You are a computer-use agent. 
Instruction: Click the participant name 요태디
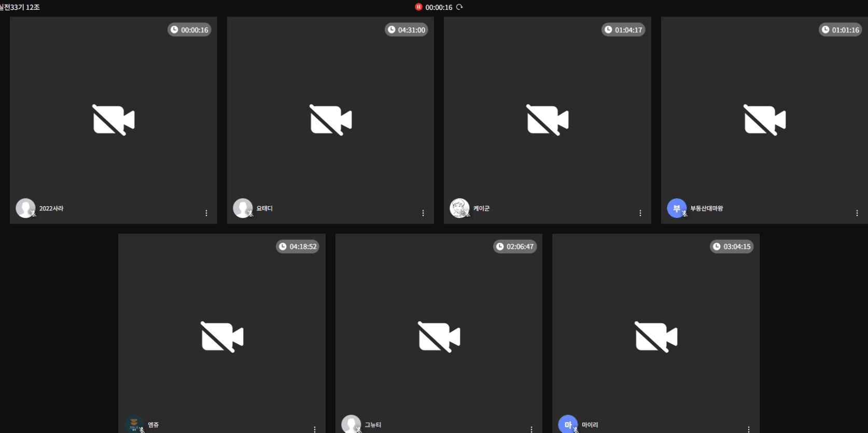coord(264,209)
